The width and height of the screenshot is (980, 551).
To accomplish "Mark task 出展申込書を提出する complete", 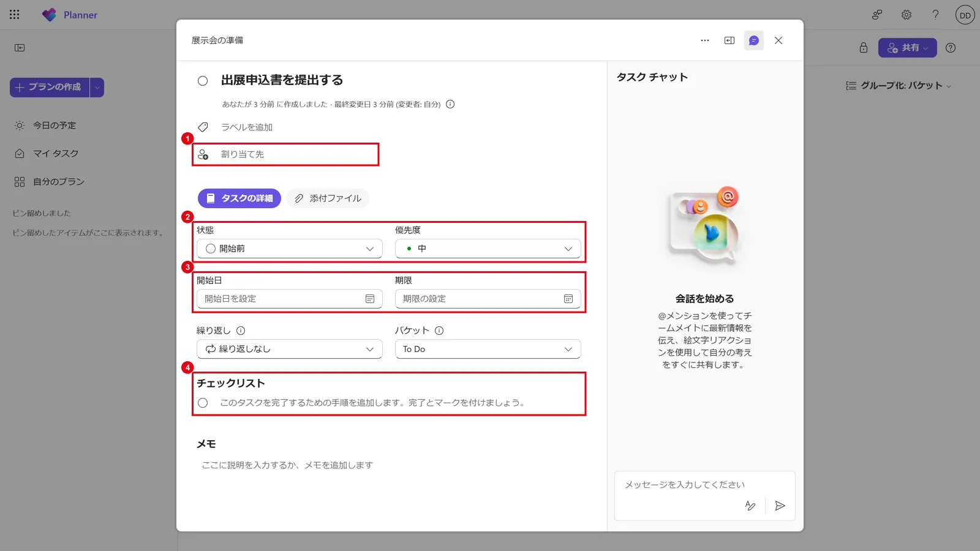I will pos(203,81).
